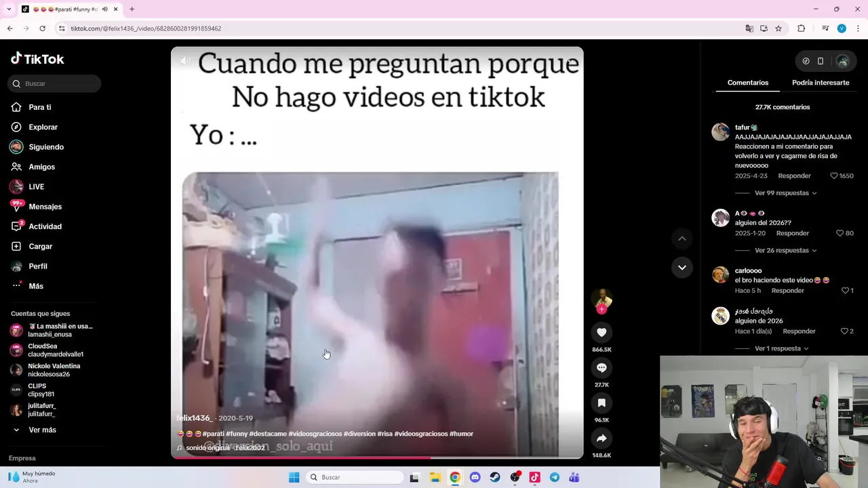
Task: Open Discord from the taskbar
Action: [x=475, y=477]
